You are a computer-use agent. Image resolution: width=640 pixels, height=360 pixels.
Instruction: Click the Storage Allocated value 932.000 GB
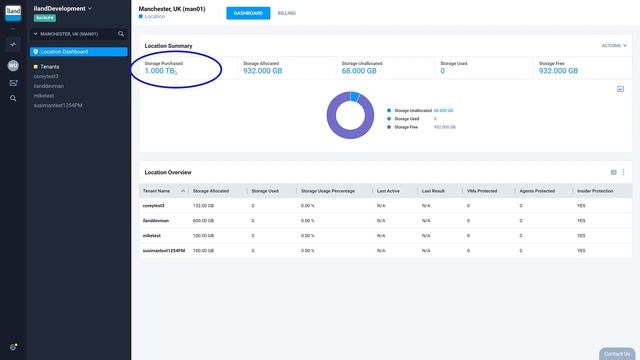tap(262, 71)
